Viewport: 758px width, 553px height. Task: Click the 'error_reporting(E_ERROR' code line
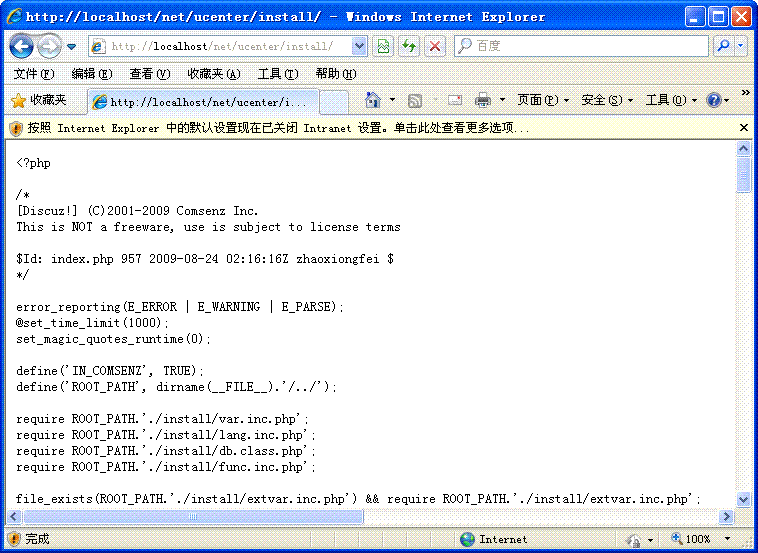click(180, 306)
